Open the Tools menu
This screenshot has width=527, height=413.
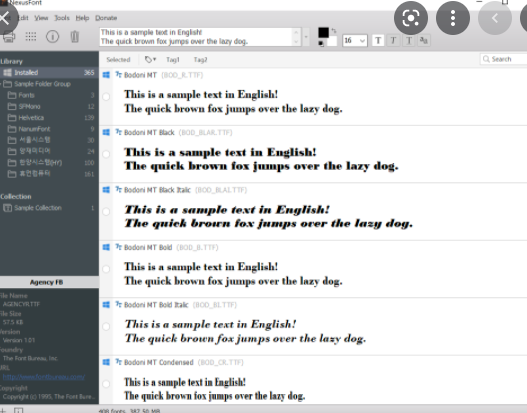point(62,18)
